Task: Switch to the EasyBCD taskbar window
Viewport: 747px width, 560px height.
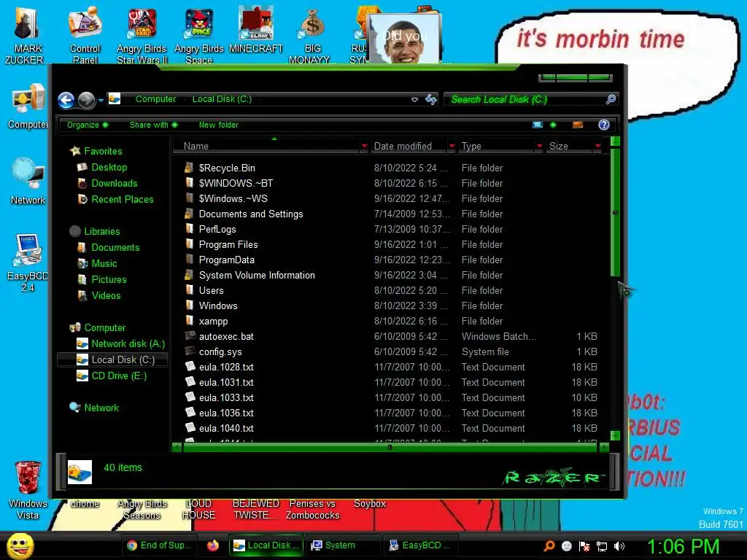Action: (419, 545)
